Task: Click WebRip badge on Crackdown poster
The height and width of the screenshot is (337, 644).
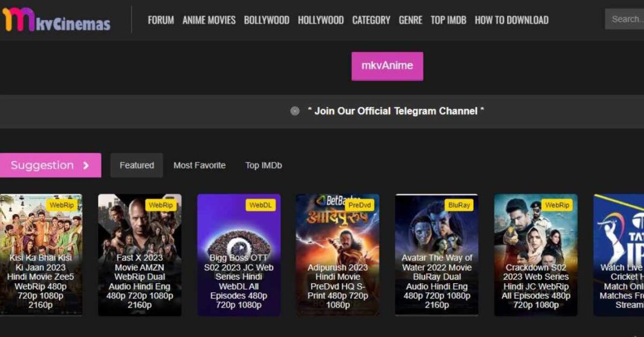Action: [557, 205]
